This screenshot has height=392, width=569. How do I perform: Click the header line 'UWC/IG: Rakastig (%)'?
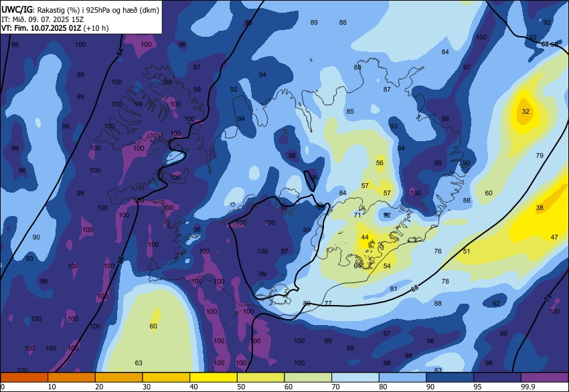click(41, 10)
